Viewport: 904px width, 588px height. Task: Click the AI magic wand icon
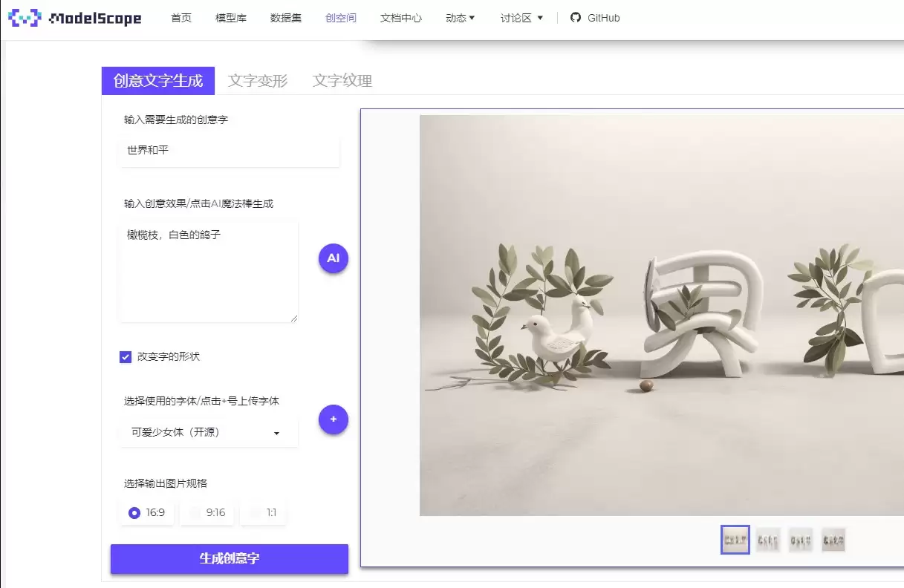[x=333, y=258]
